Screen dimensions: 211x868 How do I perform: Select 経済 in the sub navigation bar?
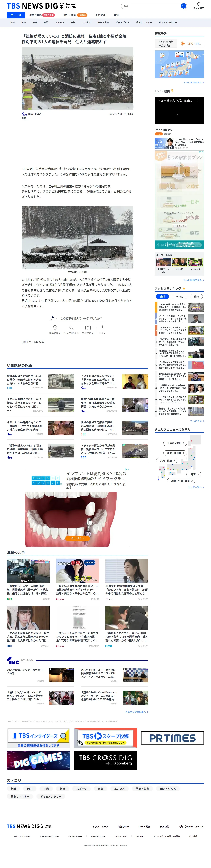tap(46, 23)
